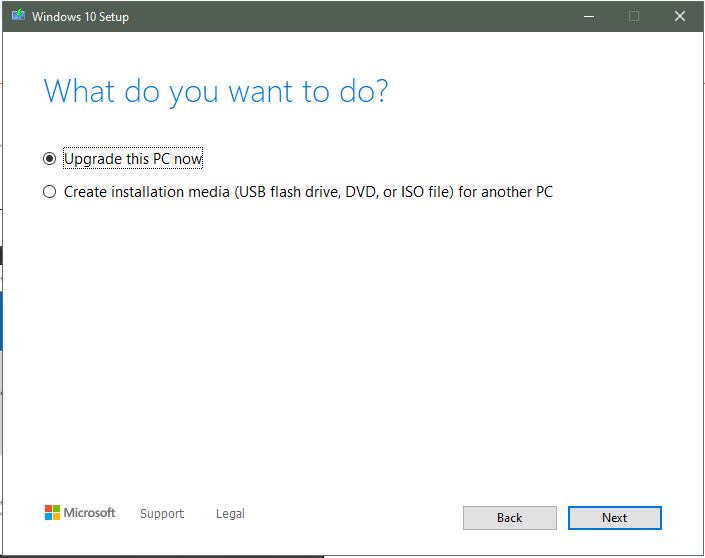Go back with the Back button
This screenshot has width=705, height=558.
pyautogui.click(x=510, y=518)
